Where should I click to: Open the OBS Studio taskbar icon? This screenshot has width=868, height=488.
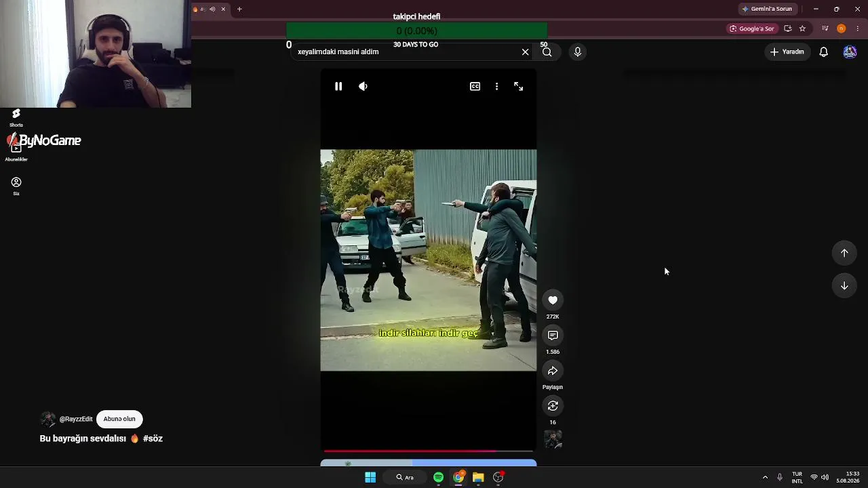(498, 477)
